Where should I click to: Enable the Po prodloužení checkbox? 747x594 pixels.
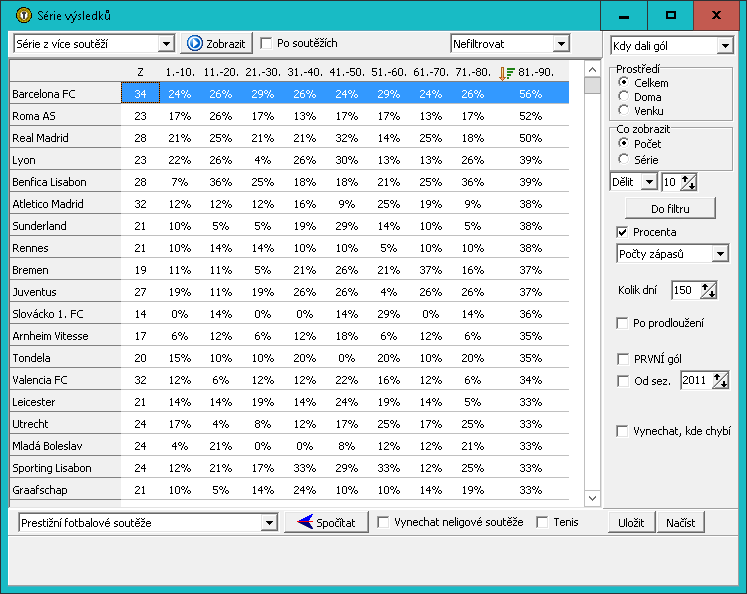click(x=622, y=323)
